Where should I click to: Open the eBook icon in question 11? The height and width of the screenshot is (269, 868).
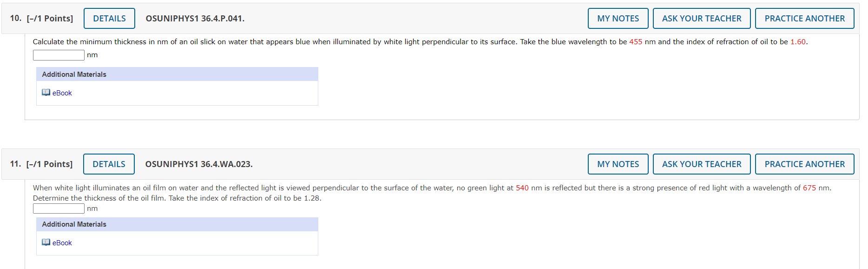(46, 242)
